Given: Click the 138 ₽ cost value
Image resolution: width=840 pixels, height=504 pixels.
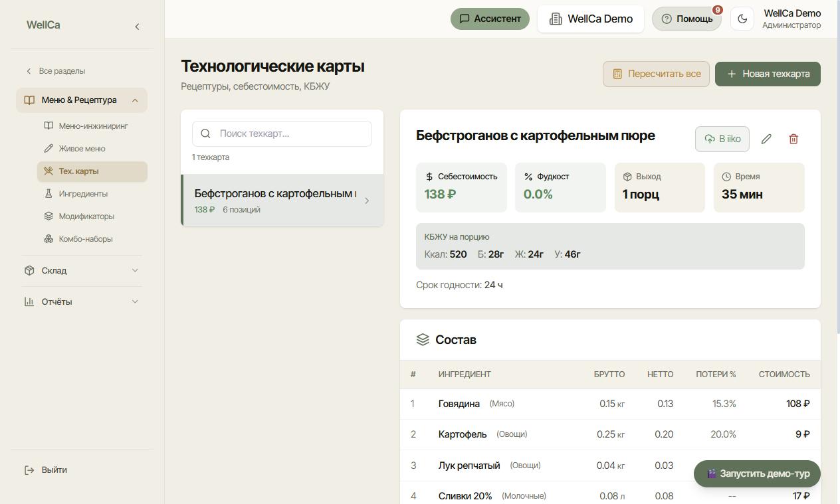Looking at the screenshot, I should (440, 195).
